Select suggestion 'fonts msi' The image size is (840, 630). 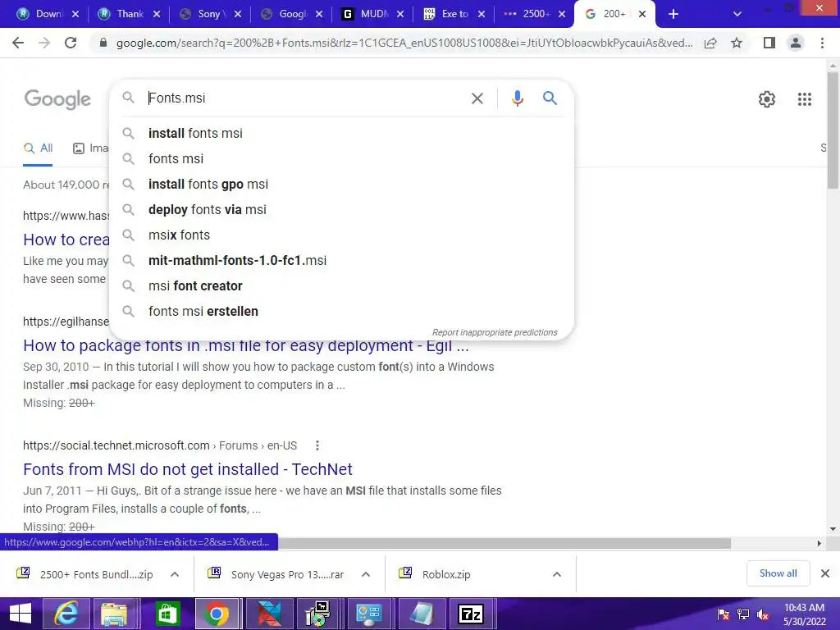[x=341, y=158]
